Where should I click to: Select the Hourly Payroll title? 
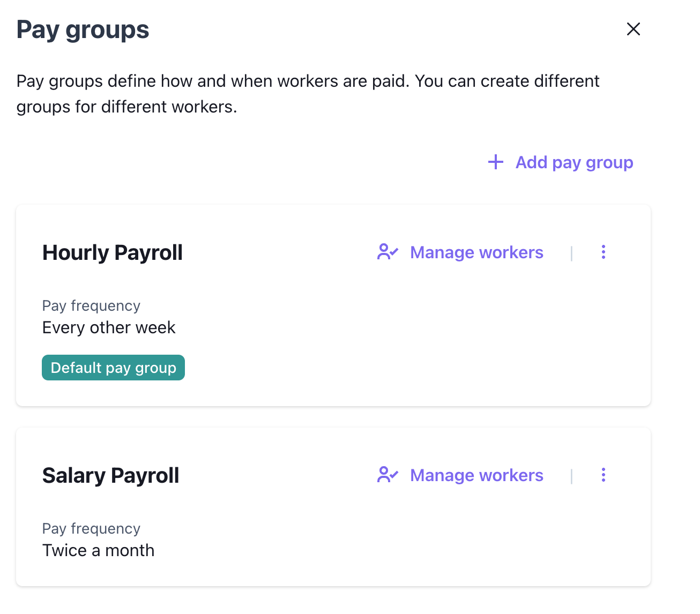[113, 252]
